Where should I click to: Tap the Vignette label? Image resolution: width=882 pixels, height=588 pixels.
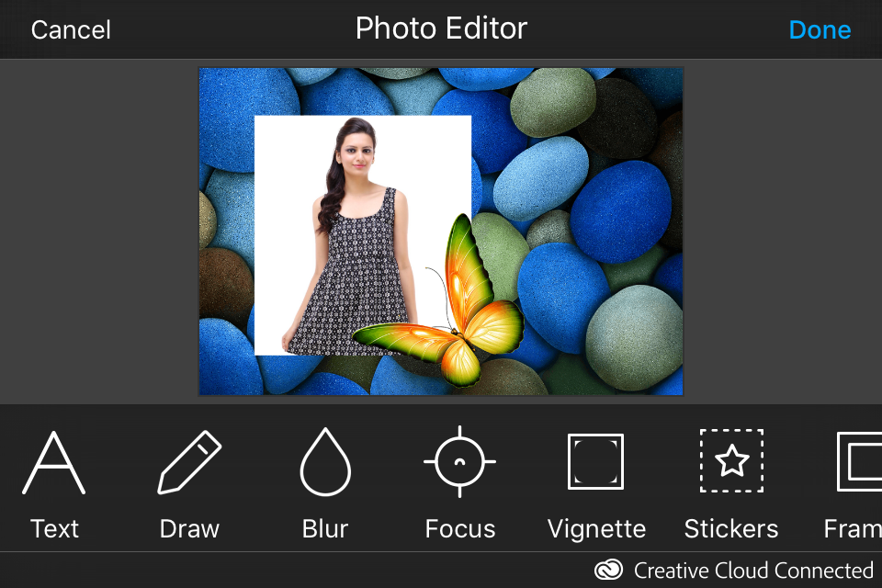click(x=596, y=529)
